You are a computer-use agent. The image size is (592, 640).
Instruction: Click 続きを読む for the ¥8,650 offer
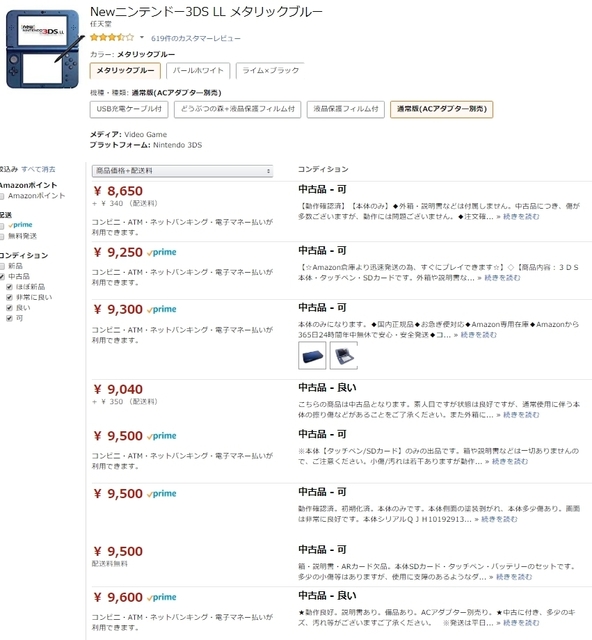coord(521,217)
